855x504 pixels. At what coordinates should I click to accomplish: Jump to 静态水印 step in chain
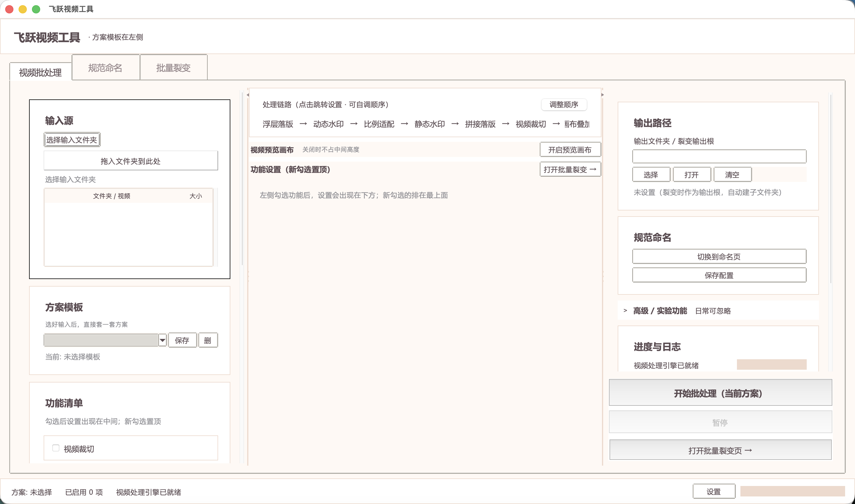coord(430,124)
